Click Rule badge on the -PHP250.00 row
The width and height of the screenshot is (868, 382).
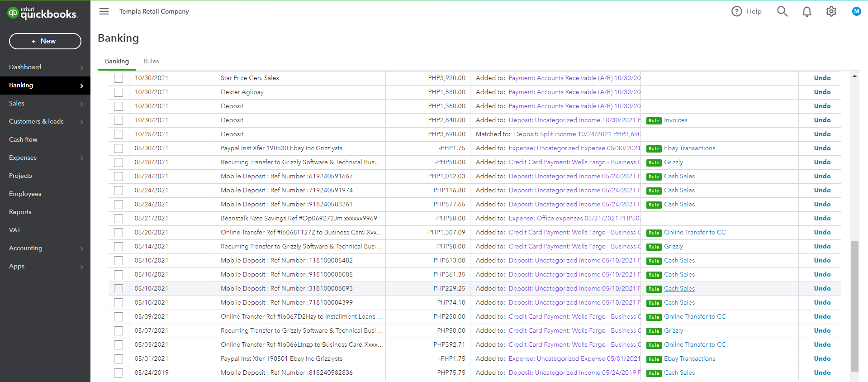point(654,317)
